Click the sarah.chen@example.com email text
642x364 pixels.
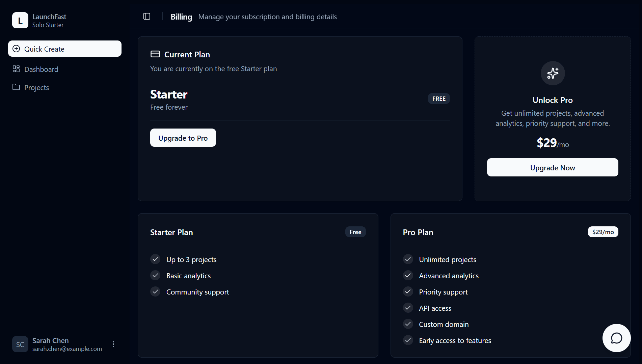tap(67, 349)
